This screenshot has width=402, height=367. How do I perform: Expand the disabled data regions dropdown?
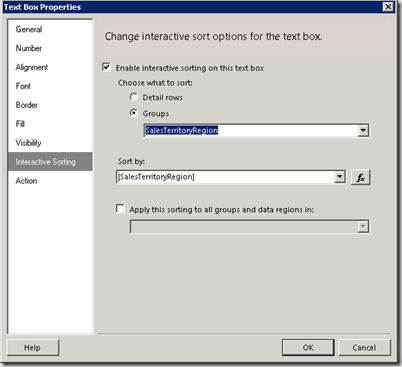(x=363, y=227)
